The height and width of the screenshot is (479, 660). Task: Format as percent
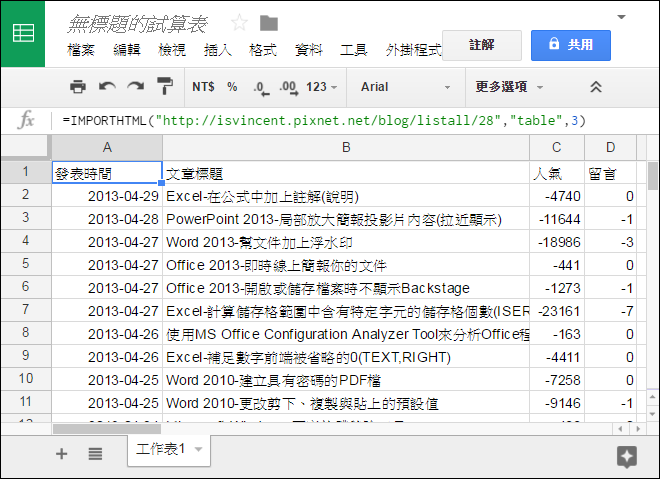232,87
